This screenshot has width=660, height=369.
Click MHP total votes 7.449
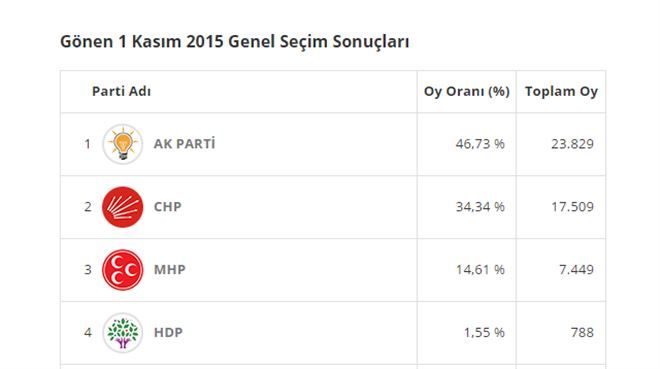pos(576,270)
